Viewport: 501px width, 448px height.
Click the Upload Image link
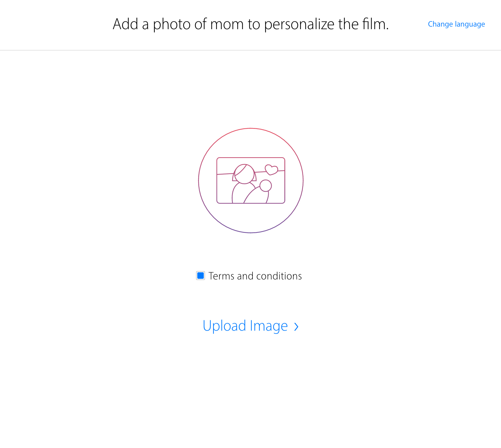[x=245, y=326]
